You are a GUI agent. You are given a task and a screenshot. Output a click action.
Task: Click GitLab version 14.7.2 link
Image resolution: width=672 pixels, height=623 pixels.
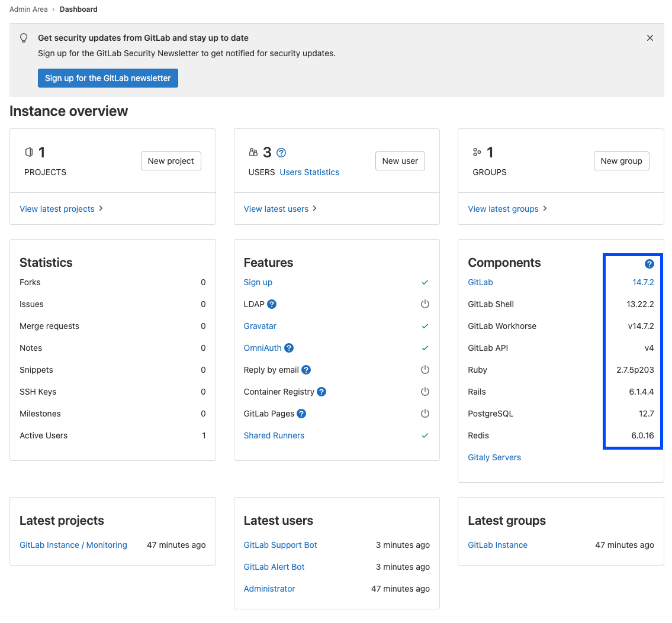[643, 282]
